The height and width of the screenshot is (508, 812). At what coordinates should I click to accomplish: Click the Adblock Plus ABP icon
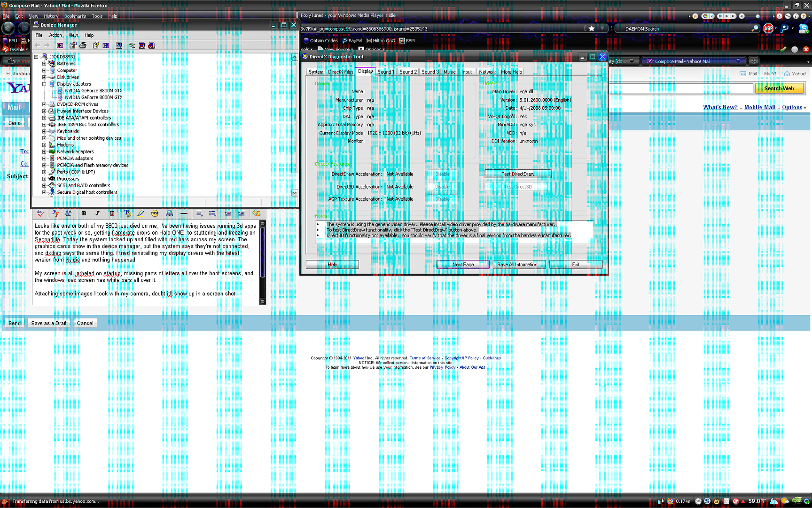point(769,29)
